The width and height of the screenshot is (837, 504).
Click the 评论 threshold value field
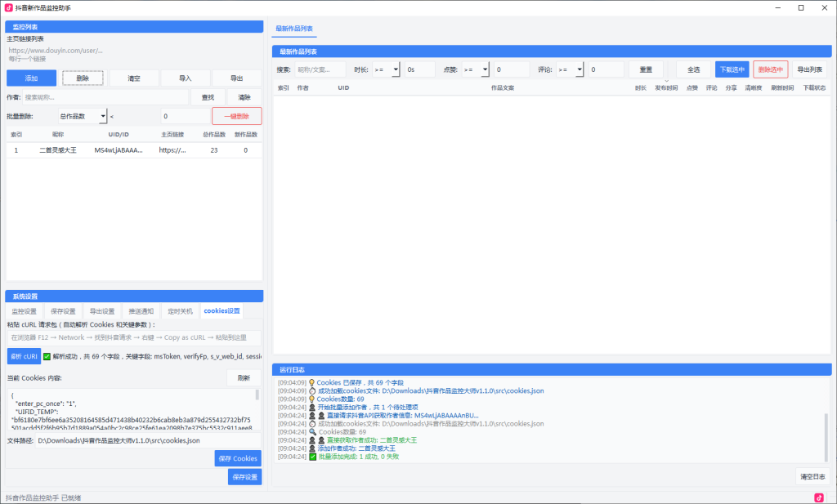pyautogui.click(x=606, y=69)
